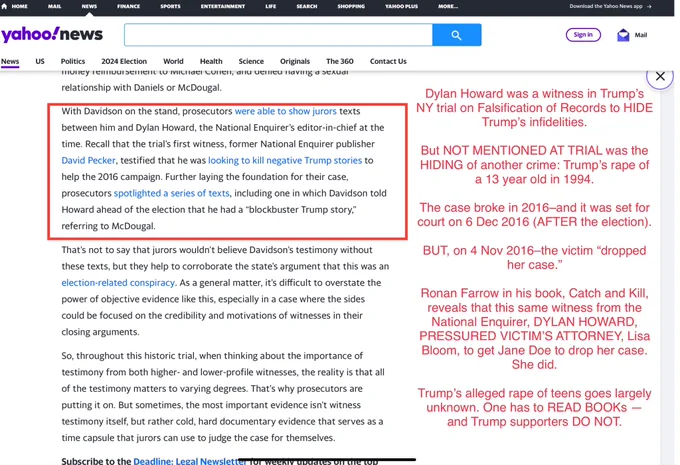Open 'spotlighted a series of texts' link
This screenshot has width=680, height=465.
point(172,192)
